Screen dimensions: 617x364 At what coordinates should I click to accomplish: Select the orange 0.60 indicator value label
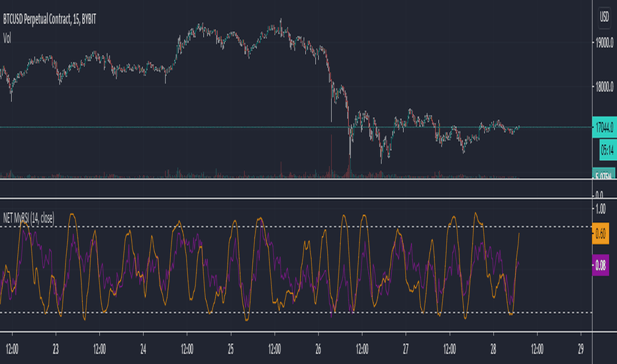coord(600,234)
